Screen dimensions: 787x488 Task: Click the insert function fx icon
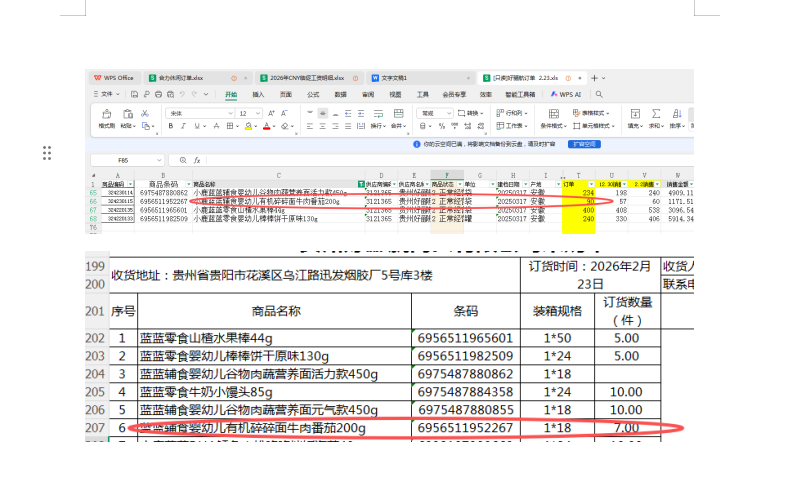197,160
